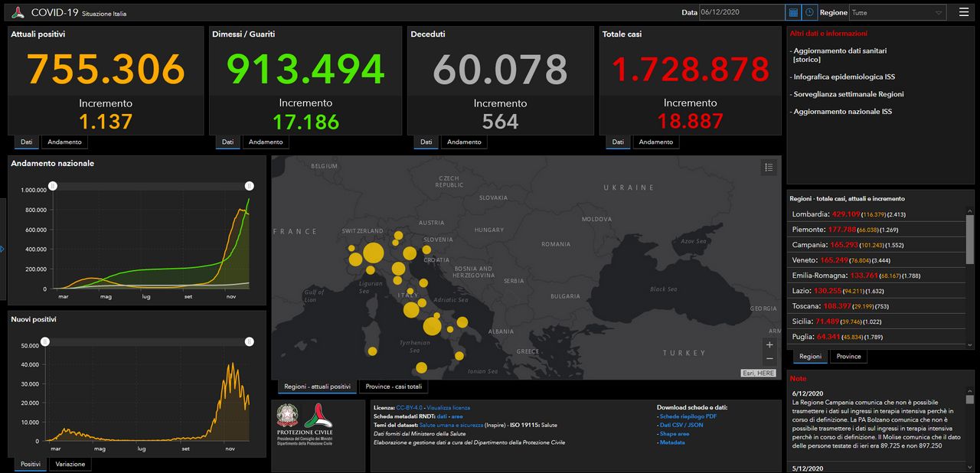The height and width of the screenshot is (473, 980).
Task: Open Infografica epidemiologica ISS link
Action: point(843,77)
